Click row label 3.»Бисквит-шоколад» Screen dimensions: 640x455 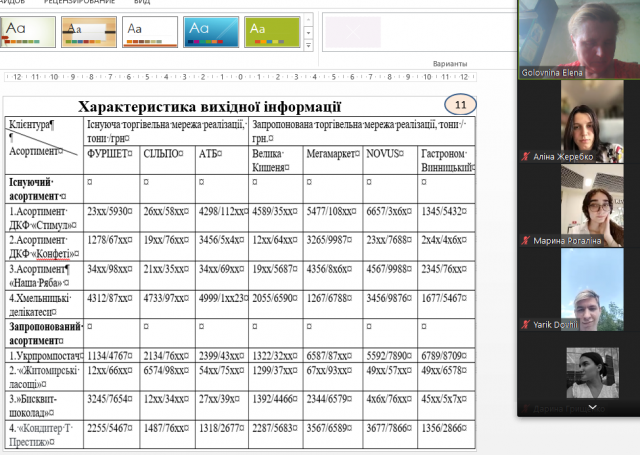44,406
